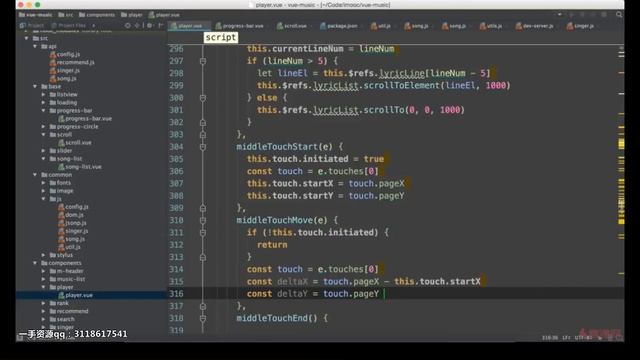
Task: Expand the fonts folder arrow
Action: (43, 183)
